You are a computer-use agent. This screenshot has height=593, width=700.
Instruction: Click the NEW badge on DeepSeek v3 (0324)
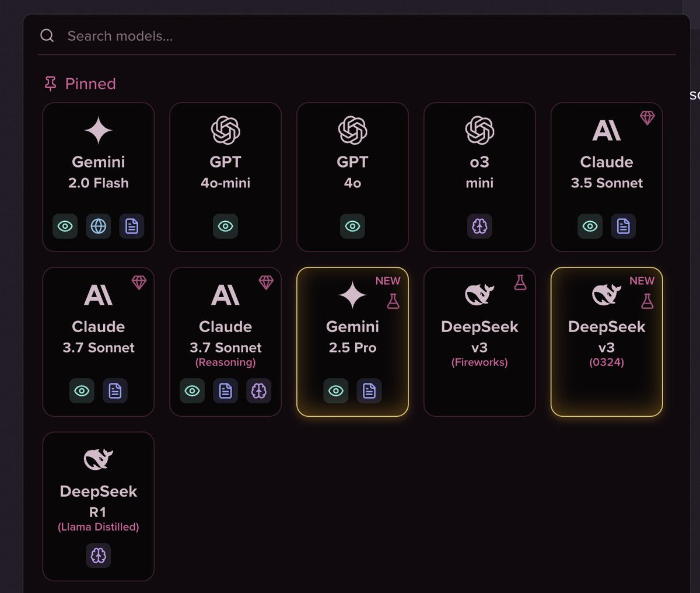[x=642, y=281]
